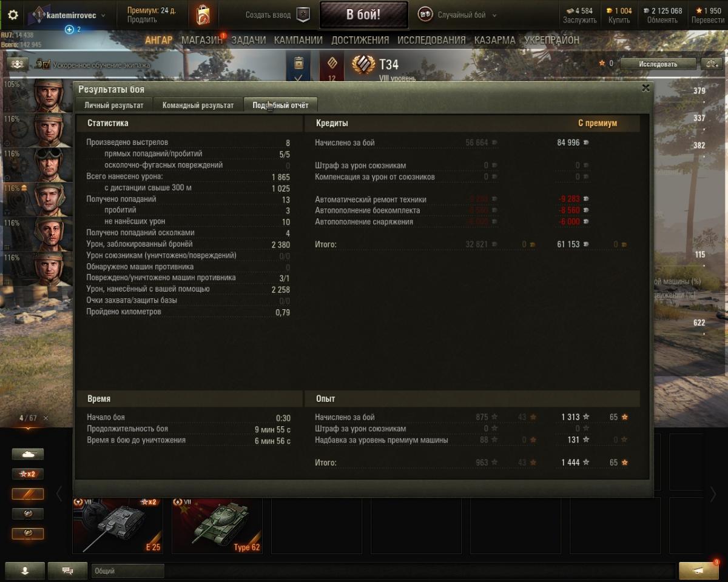The height and width of the screenshot is (582, 728).
Task: Switch to the Личный результат tab
Action: pyautogui.click(x=114, y=105)
